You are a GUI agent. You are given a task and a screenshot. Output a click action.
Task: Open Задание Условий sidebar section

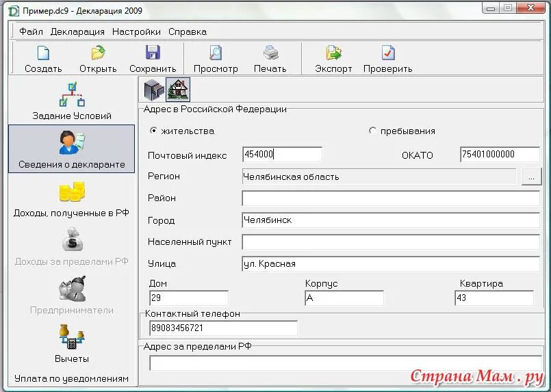72,101
